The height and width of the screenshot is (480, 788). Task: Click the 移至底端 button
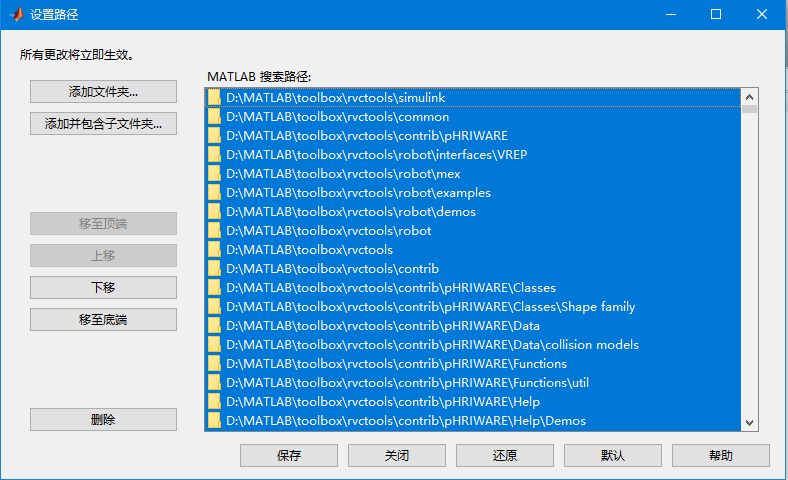(104, 320)
